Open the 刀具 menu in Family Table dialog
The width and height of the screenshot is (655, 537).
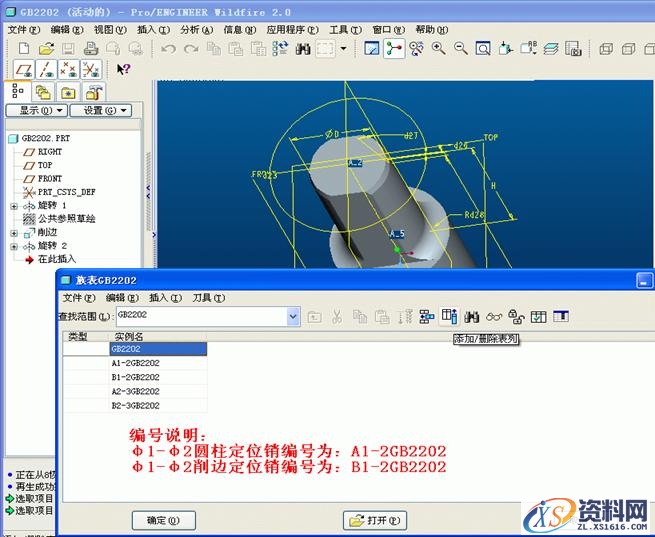(208, 298)
